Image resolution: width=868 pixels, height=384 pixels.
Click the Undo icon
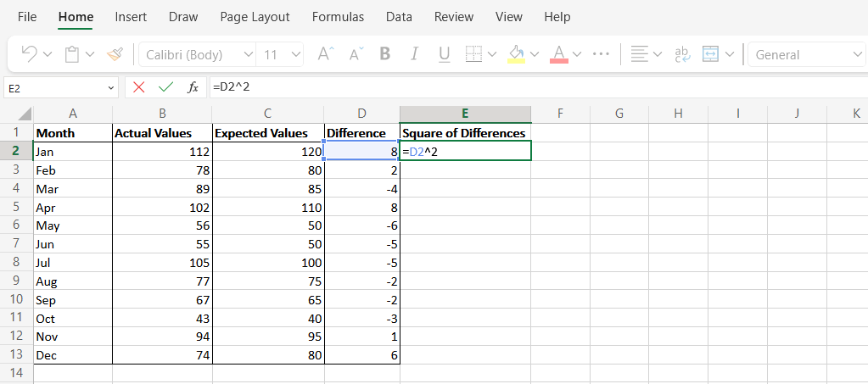[x=29, y=54]
